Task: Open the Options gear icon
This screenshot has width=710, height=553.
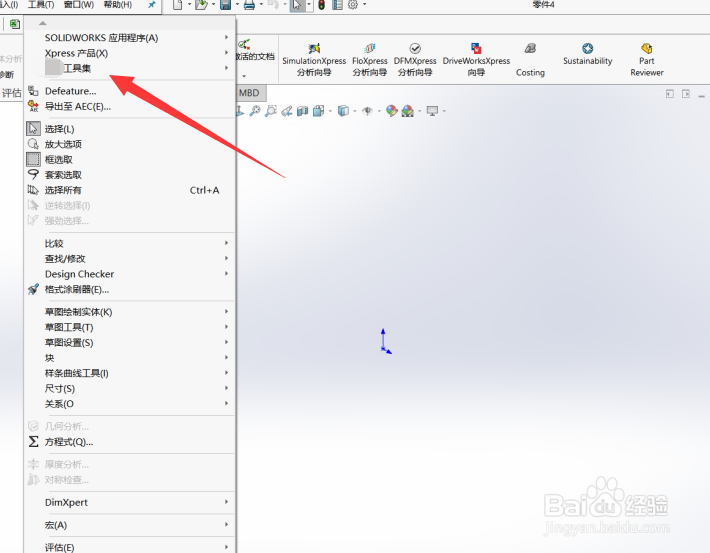Action: (x=353, y=5)
